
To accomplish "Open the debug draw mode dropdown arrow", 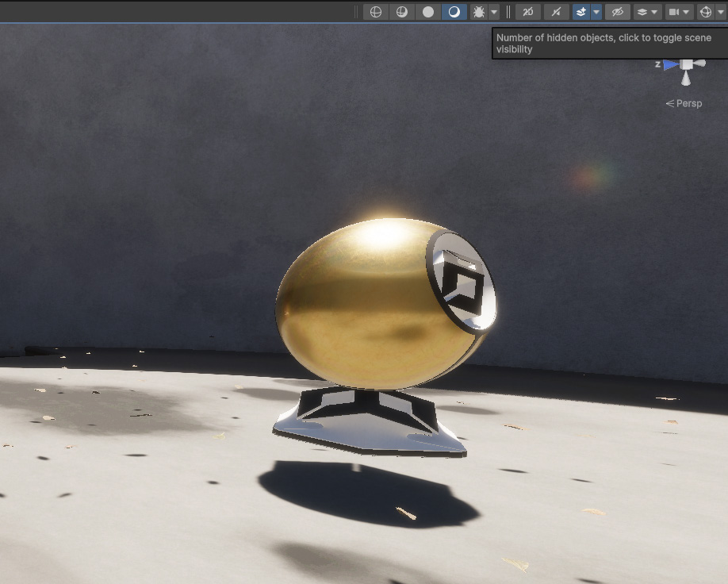I will pos(494,12).
